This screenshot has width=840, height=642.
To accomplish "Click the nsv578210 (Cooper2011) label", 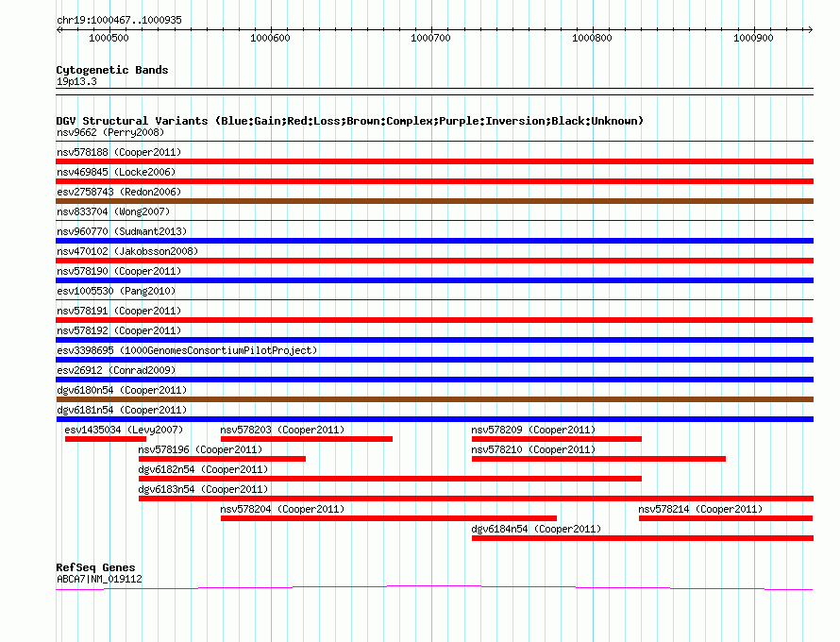I will pos(533,449).
